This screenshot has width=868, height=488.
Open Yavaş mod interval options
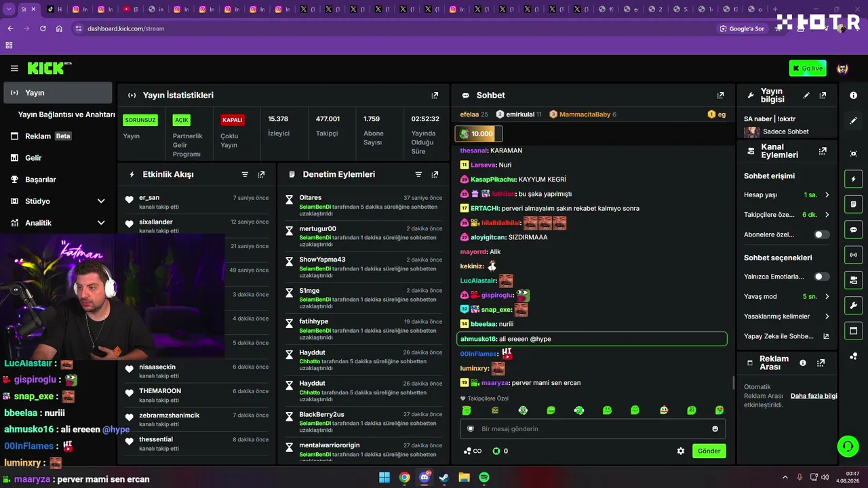click(787, 296)
